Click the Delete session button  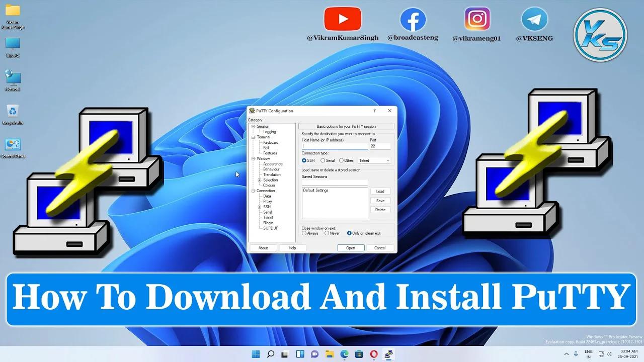(380, 210)
